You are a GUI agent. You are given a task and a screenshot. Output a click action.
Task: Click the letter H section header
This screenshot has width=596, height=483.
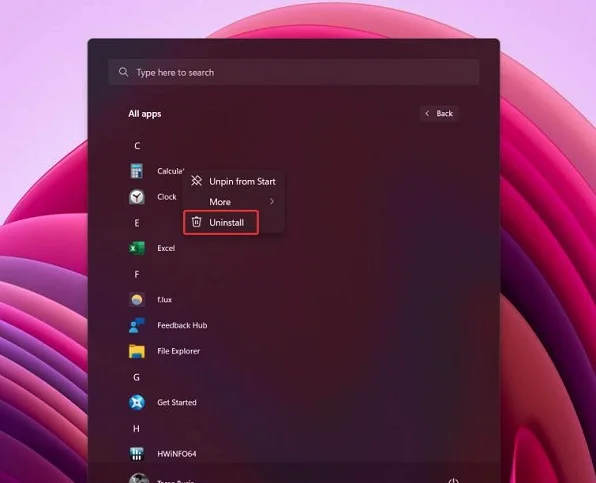[x=136, y=428]
